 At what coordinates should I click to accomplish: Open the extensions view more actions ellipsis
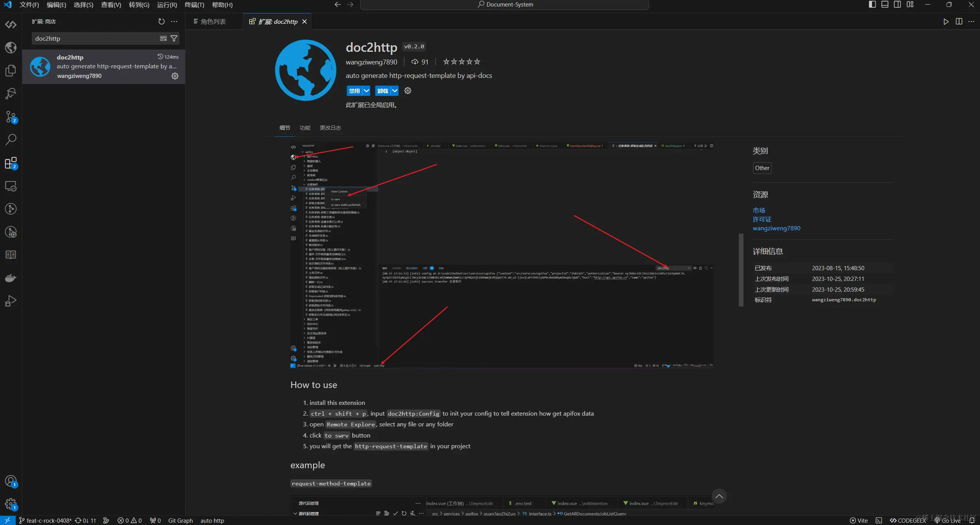(174, 21)
